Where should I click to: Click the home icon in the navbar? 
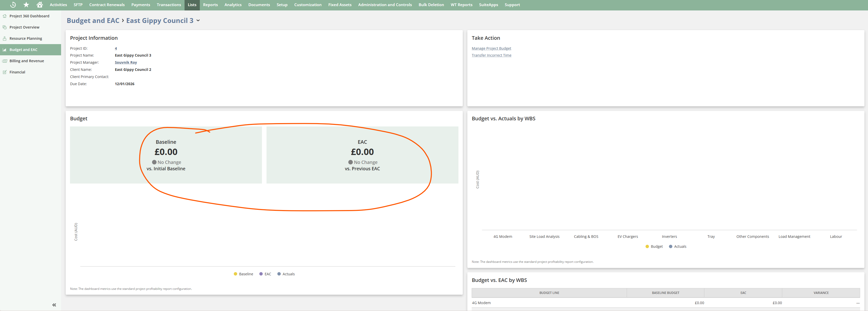(x=39, y=5)
